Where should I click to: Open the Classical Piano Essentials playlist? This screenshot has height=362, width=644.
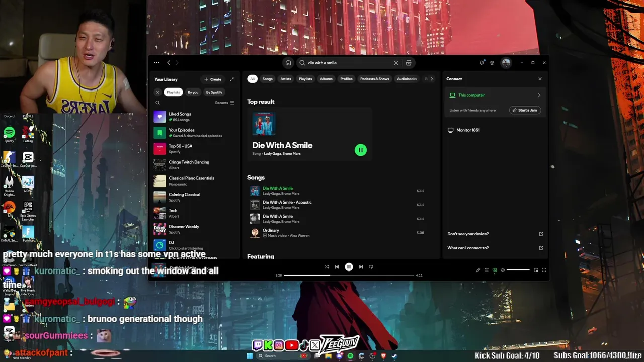194,181
